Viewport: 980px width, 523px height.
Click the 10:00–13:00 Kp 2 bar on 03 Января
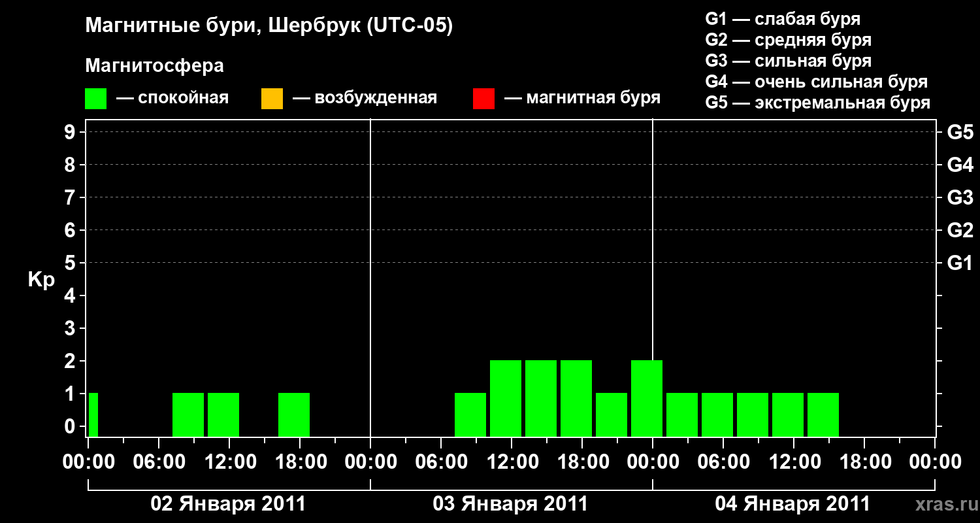(x=506, y=398)
